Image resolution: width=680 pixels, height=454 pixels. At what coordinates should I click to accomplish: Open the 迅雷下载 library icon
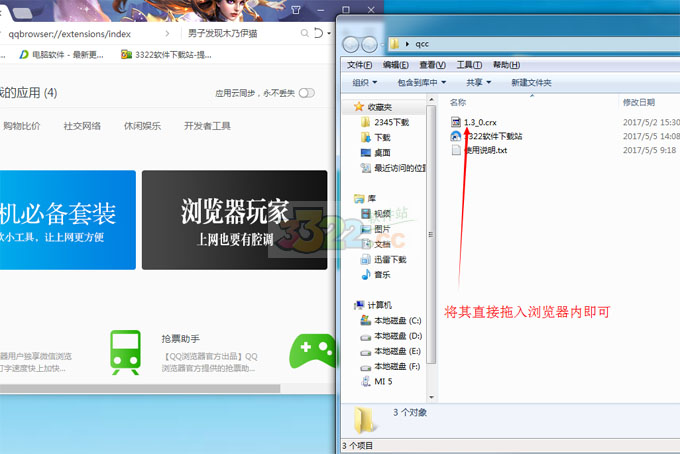pos(366,259)
